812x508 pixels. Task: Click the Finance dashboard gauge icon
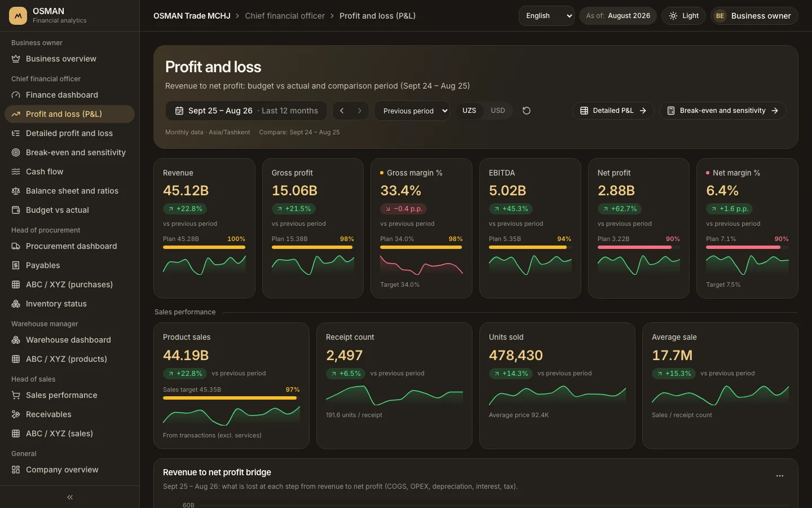tap(16, 95)
